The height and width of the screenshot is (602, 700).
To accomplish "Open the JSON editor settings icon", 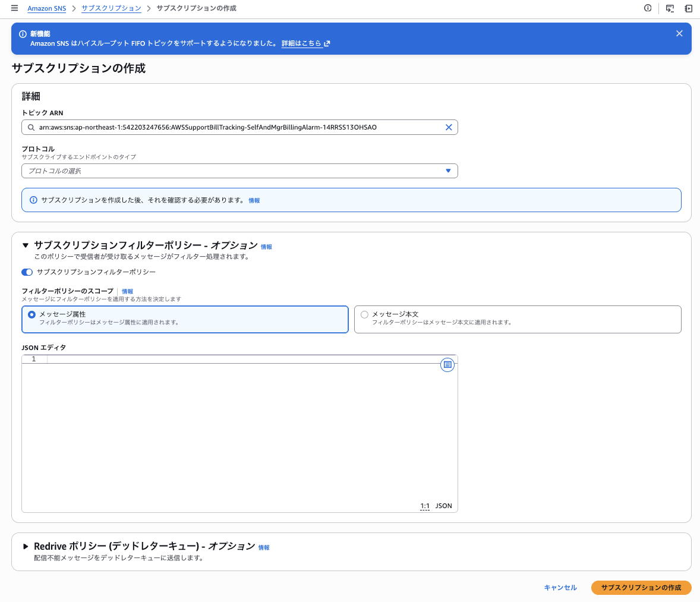I will tap(447, 365).
